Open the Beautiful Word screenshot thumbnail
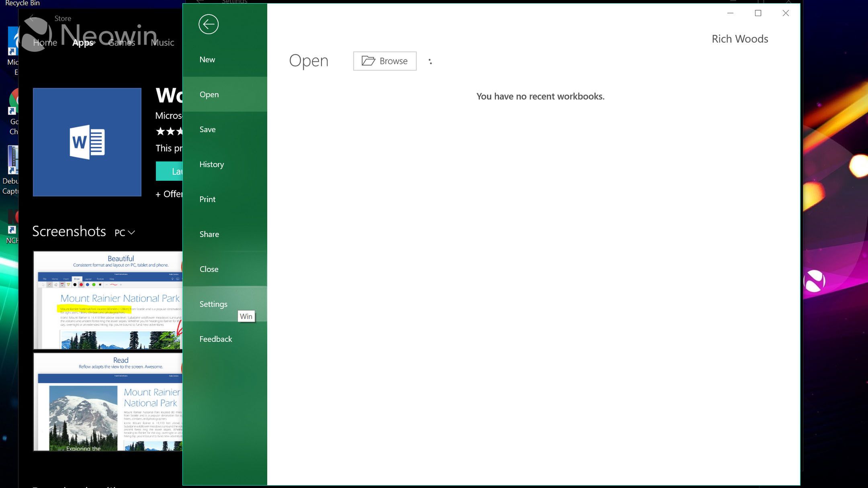The height and width of the screenshot is (488, 868). (108, 300)
